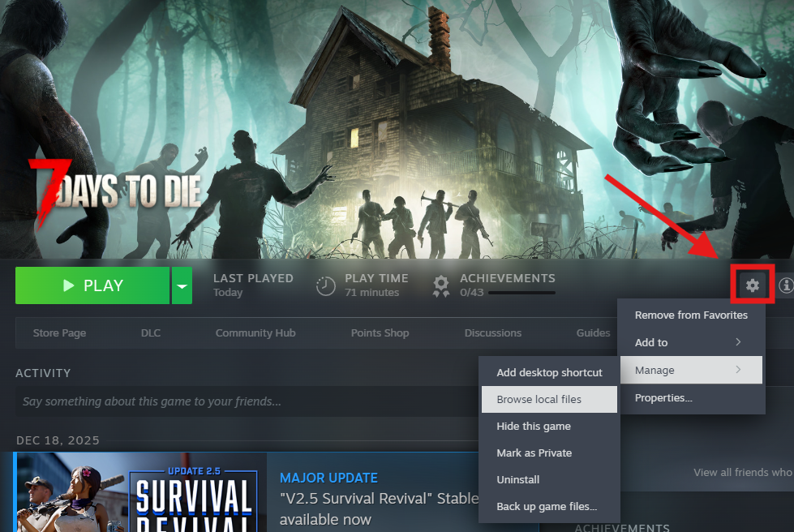Launch the game with PLAY button
The height and width of the screenshot is (532, 794).
click(92, 285)
